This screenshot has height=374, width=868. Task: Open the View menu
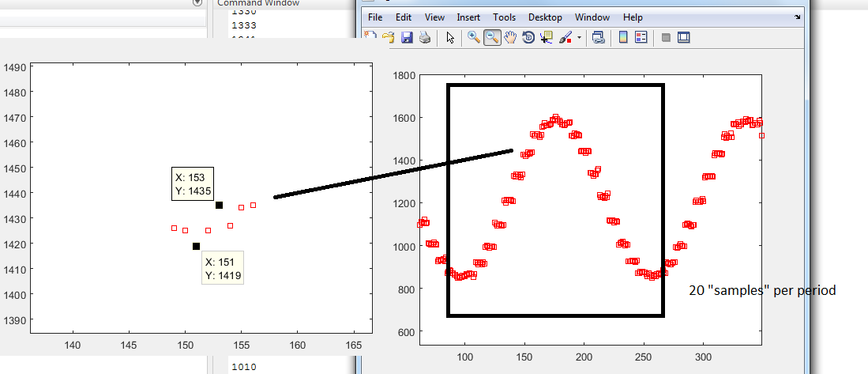point(434,17)
